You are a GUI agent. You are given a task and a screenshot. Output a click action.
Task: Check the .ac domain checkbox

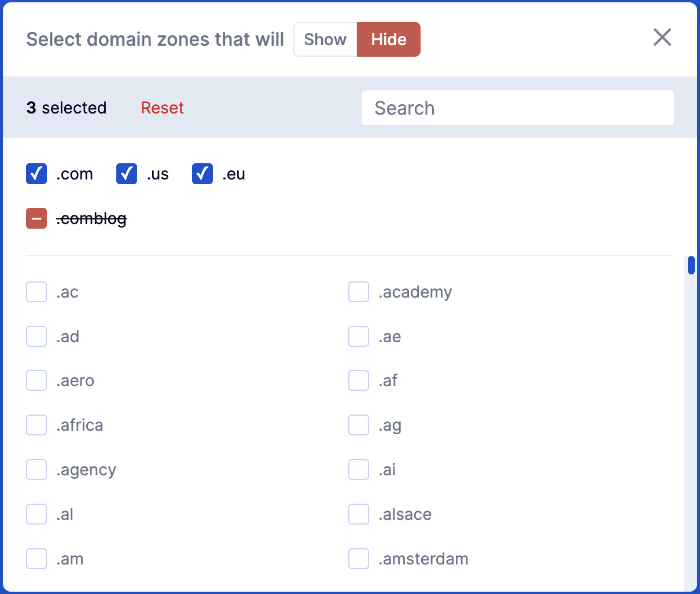coord(36,292)
